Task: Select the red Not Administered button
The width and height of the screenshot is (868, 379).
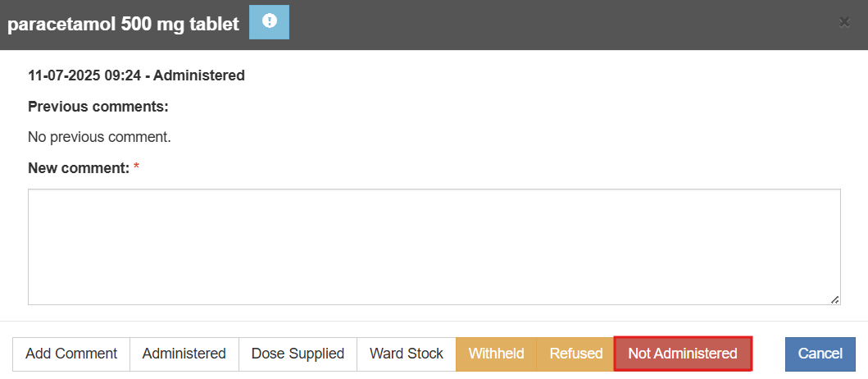Action: 682,354
